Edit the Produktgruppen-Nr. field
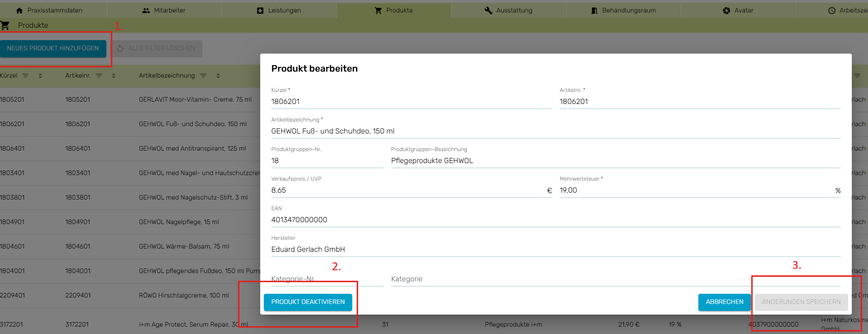 (327, 161)
